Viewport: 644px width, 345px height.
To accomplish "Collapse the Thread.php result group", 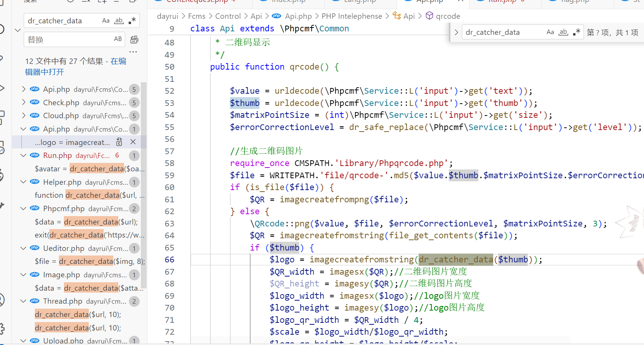I will 24,301.
